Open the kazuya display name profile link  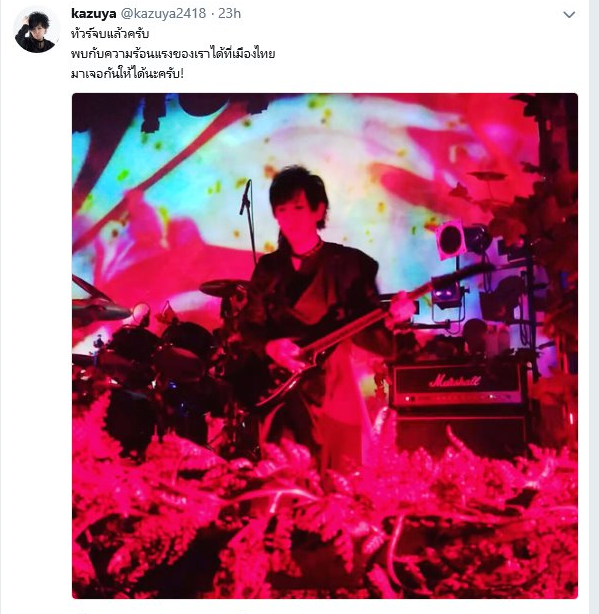pos(94,13)
